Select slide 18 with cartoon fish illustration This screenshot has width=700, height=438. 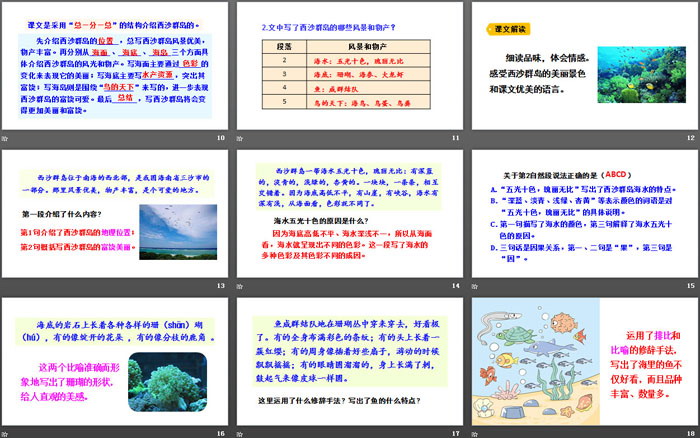click(x=583, y=358)
